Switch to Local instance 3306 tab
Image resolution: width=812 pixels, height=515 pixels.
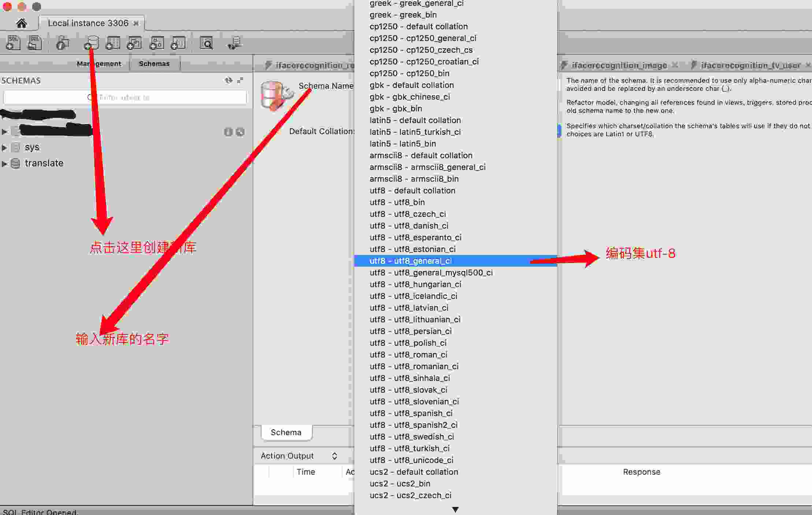[x=88, y=23]
